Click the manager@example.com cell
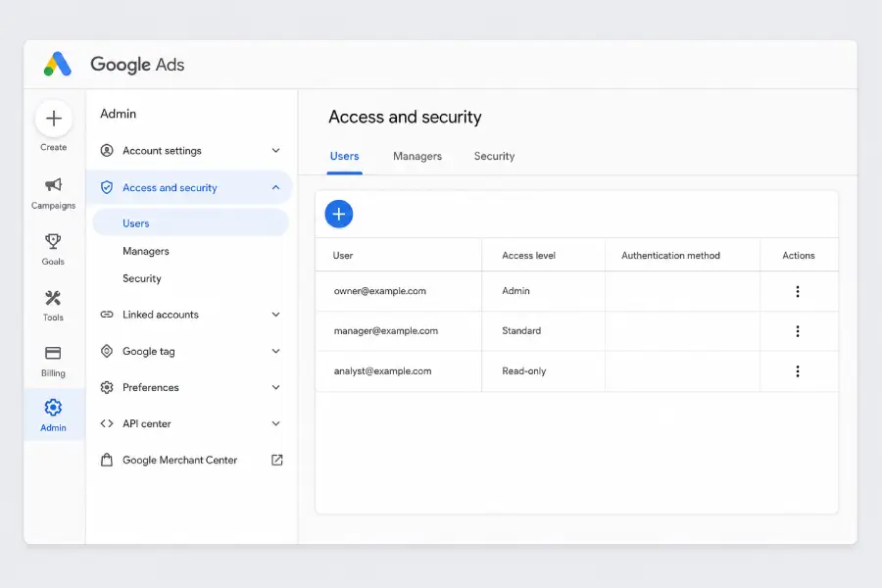The width and height of the screenshot is (882, 588). coord(398,331)
